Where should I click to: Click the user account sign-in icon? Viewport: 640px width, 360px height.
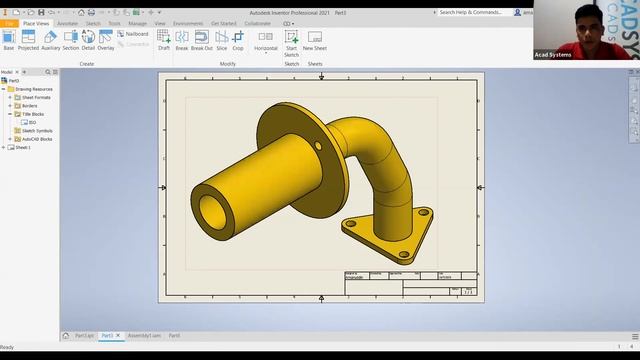[517, 13]
